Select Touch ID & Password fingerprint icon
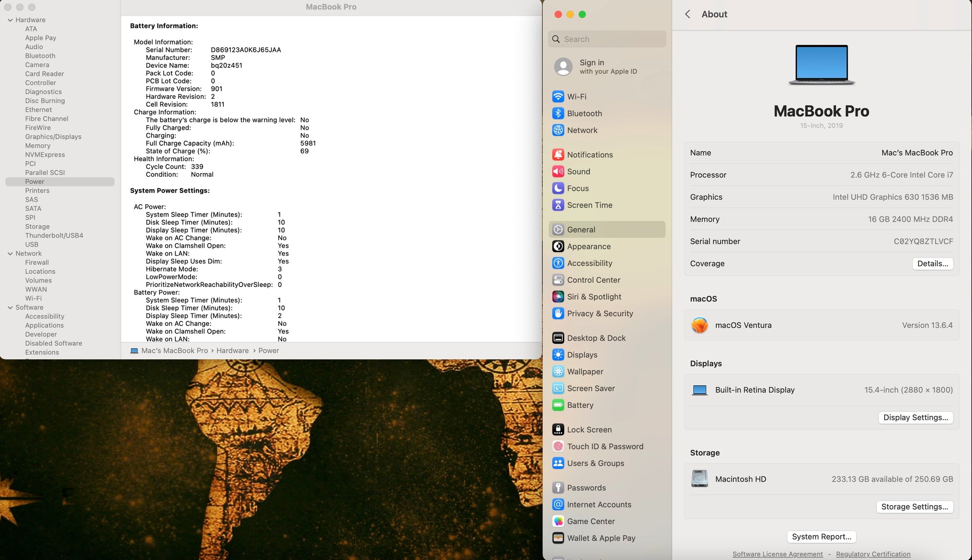The image size is (972, 560). coord(558,446)
